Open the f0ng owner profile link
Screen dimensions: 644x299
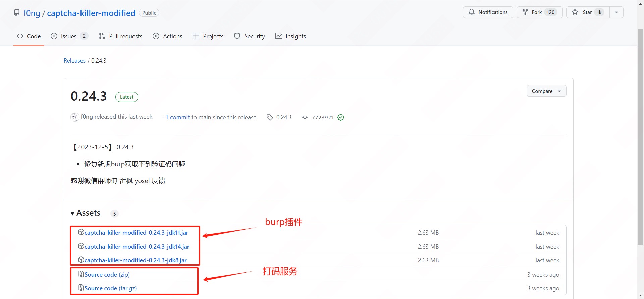pos(32,13)
